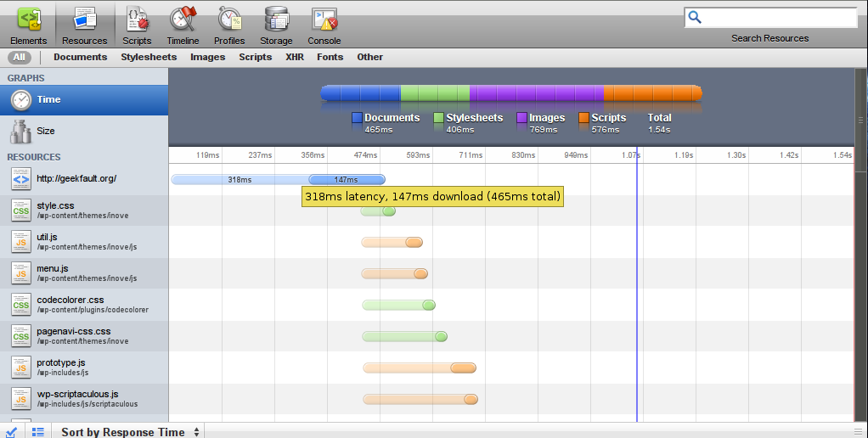The width and height of the screenshot is (868, 438).
Task: Open the Elements panel
Action: coord(28,25)
